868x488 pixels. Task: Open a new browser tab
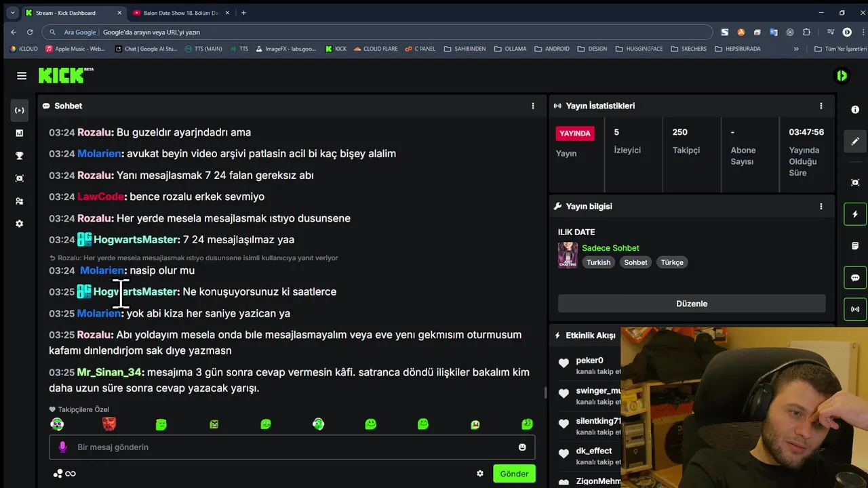click(x=243, y=13)
